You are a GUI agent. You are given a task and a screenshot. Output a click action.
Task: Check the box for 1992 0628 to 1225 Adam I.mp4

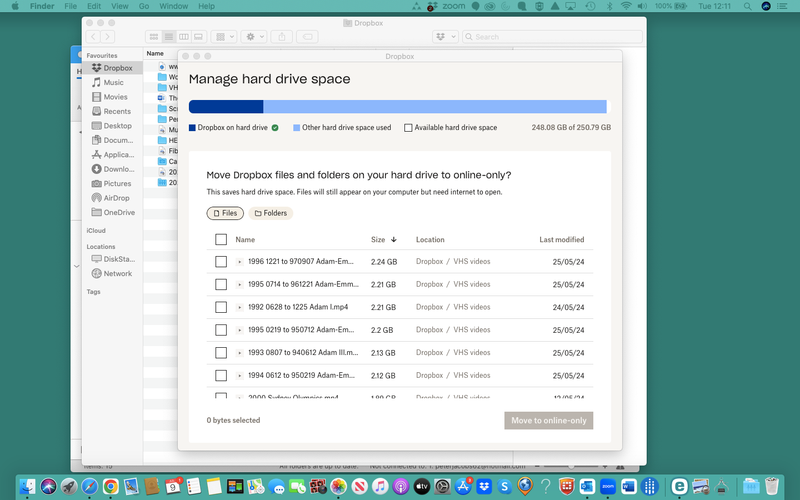coord(221,307)
